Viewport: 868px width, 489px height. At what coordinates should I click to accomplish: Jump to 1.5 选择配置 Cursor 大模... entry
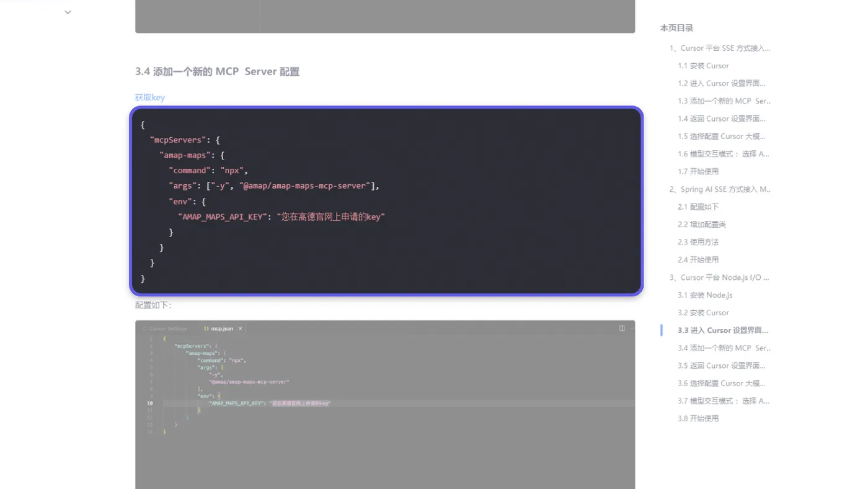click(x=721, y=136)
